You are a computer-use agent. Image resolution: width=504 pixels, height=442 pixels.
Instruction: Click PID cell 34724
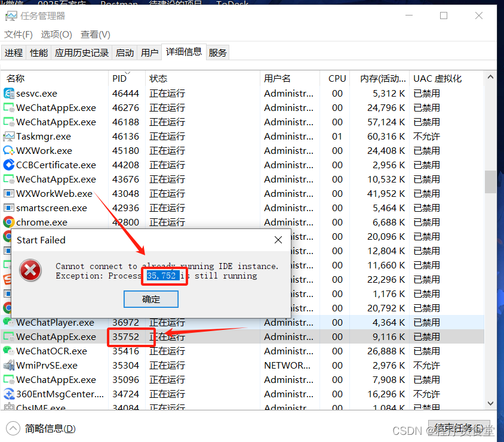coord(125,394)
